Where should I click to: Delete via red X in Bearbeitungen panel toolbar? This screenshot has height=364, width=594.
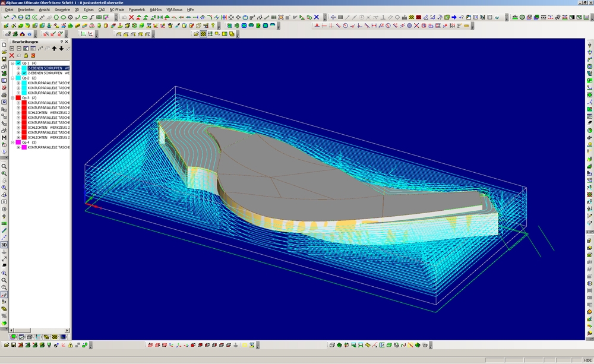click(12, 55)
